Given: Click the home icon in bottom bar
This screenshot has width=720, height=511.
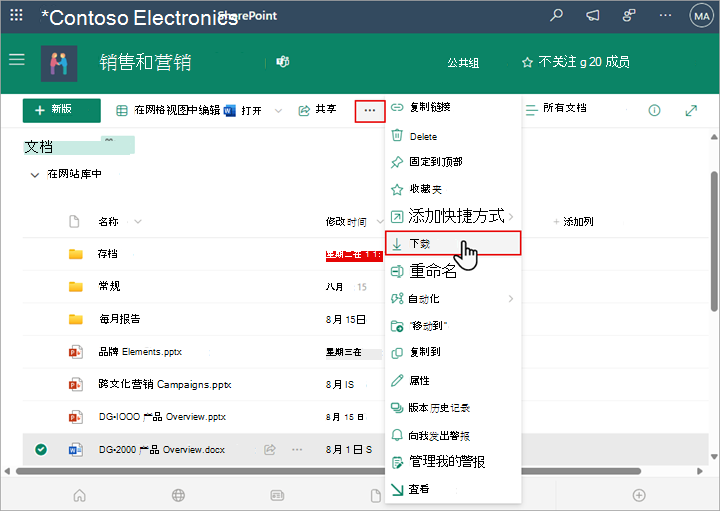Looking at the screenshot, I should tap(79, 495).
